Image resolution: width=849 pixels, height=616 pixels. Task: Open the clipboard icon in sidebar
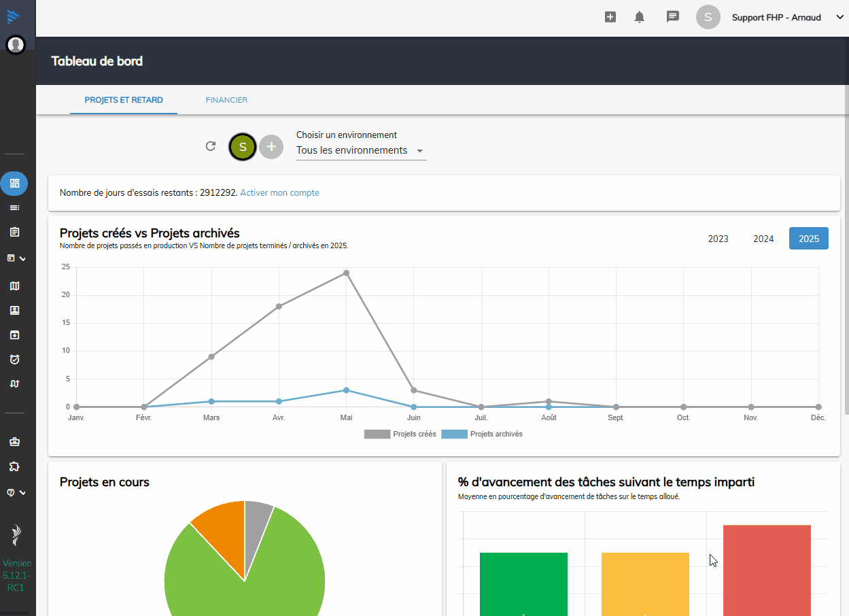click(14, 232)
